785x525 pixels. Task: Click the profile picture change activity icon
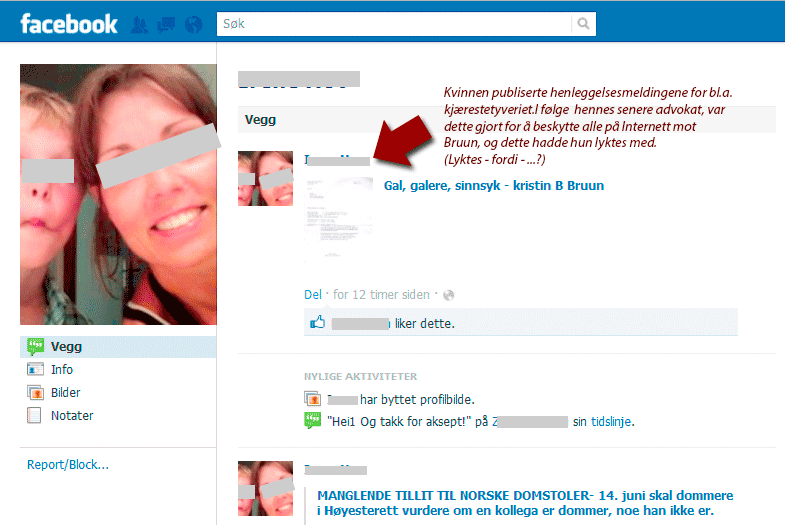[312, 399]
